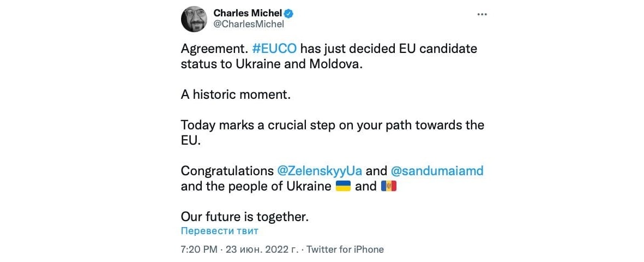
Task: Click the Twitter for iPhone source link
Action: click(x=345, y=249)
